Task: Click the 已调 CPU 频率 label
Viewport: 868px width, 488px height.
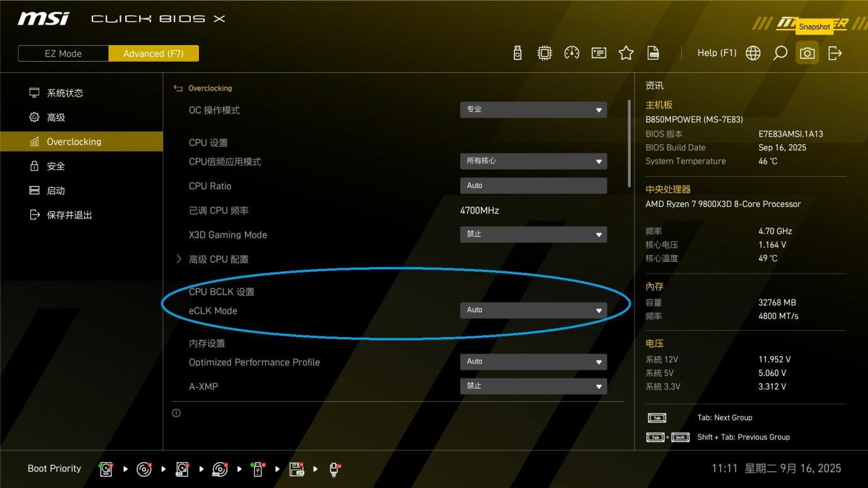Action: (x=218, y=211)
